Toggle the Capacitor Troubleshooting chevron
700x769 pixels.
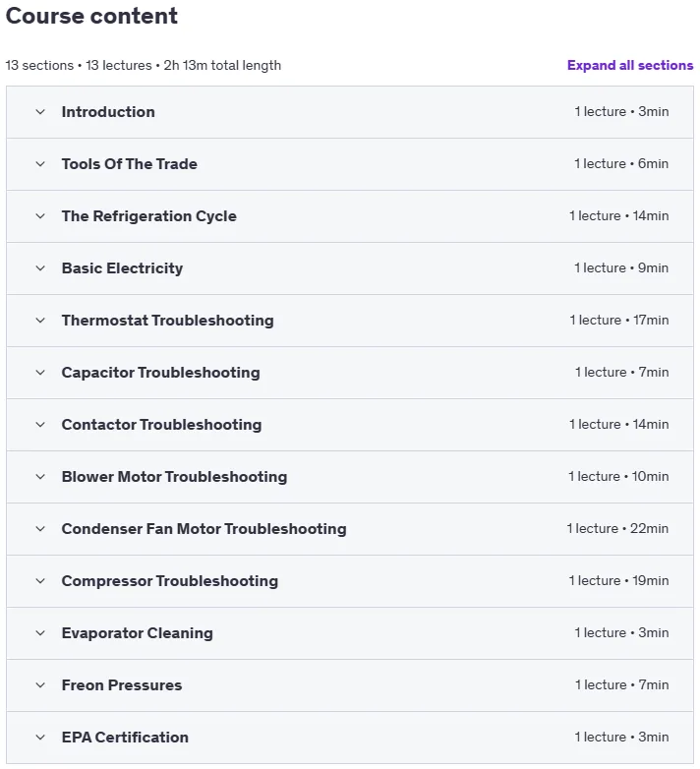click(40, 373)
